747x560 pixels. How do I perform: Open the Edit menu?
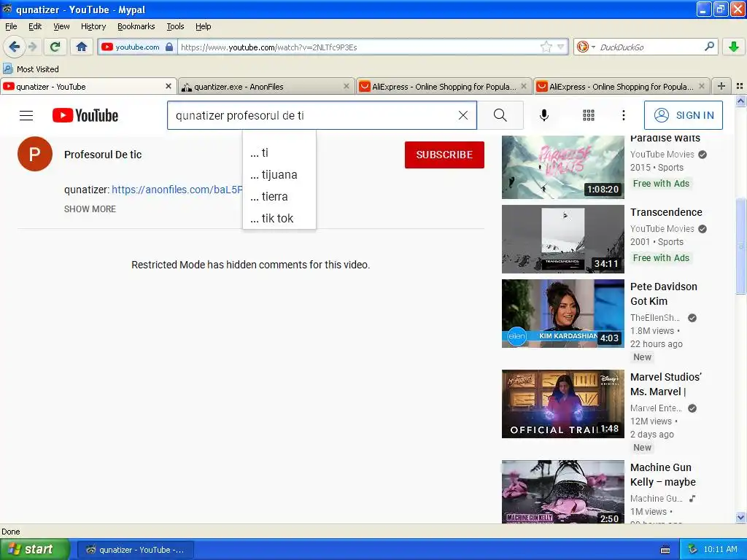coord(35,26)
